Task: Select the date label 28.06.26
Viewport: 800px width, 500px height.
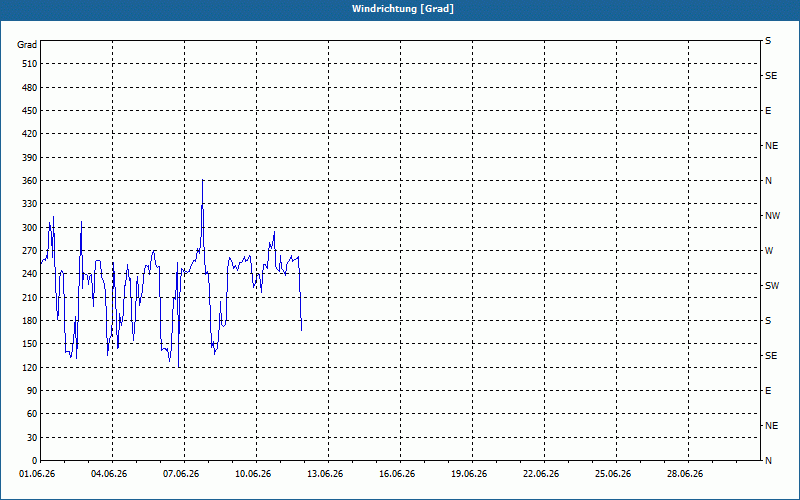Action: point(685,474)
